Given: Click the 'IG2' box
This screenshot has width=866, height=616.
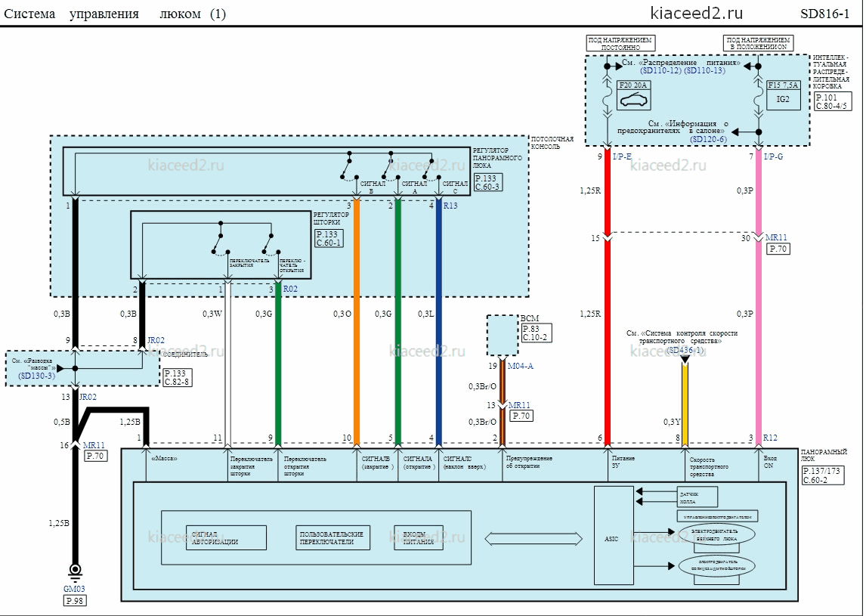Looking at the screenshot, I should pos(783,100).
